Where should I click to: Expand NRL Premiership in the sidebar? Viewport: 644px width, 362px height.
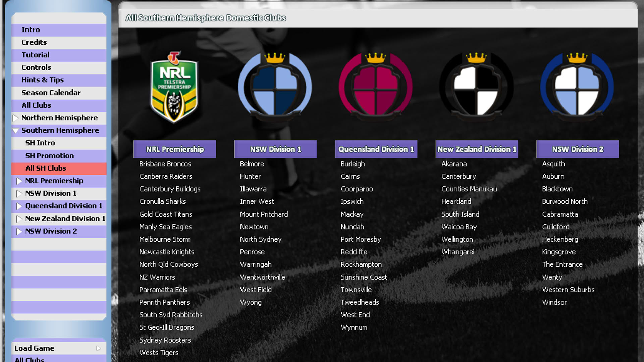[19, 181]
